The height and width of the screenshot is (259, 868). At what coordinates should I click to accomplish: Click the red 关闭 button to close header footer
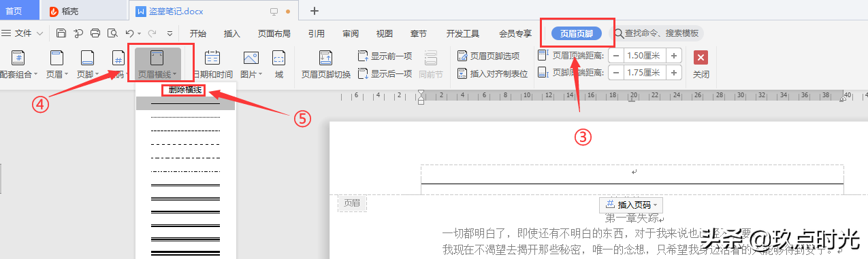tap(701, 65)
